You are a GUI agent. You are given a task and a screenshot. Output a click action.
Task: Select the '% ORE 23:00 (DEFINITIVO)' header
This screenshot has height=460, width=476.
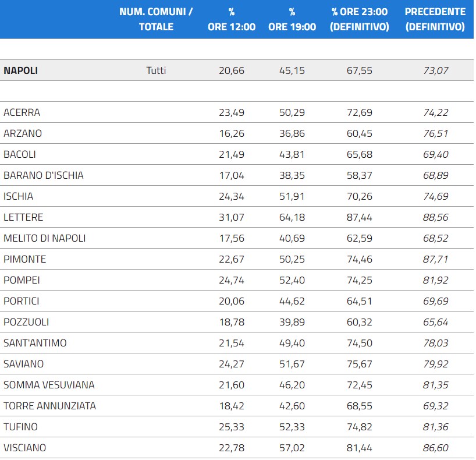pyautogui.click(x=359, y=19)
